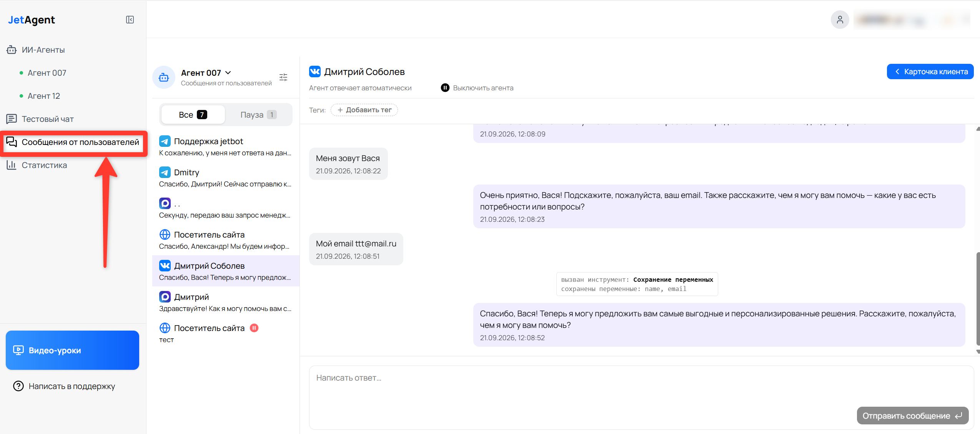Open the paused Посетитель сайта chat with тест

226,334
